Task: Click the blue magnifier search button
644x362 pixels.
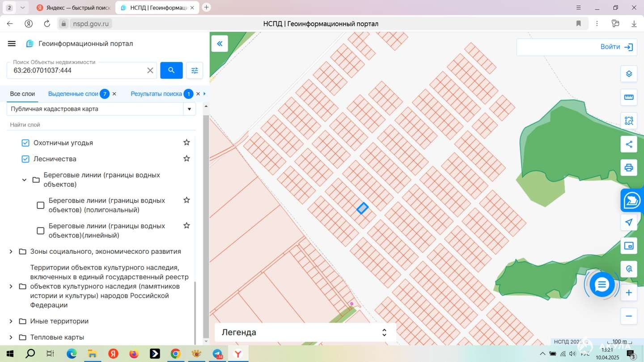Action: tap(171, 70)
